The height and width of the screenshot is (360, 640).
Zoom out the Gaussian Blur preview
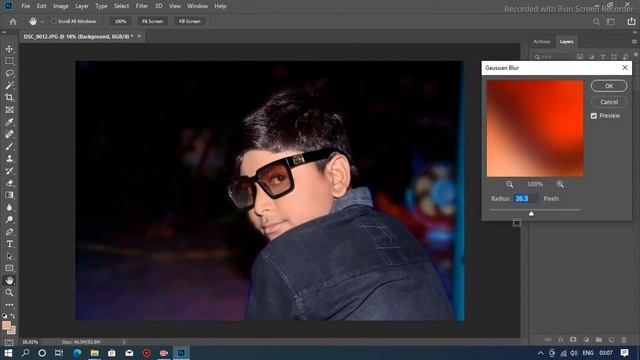[509, 184]
